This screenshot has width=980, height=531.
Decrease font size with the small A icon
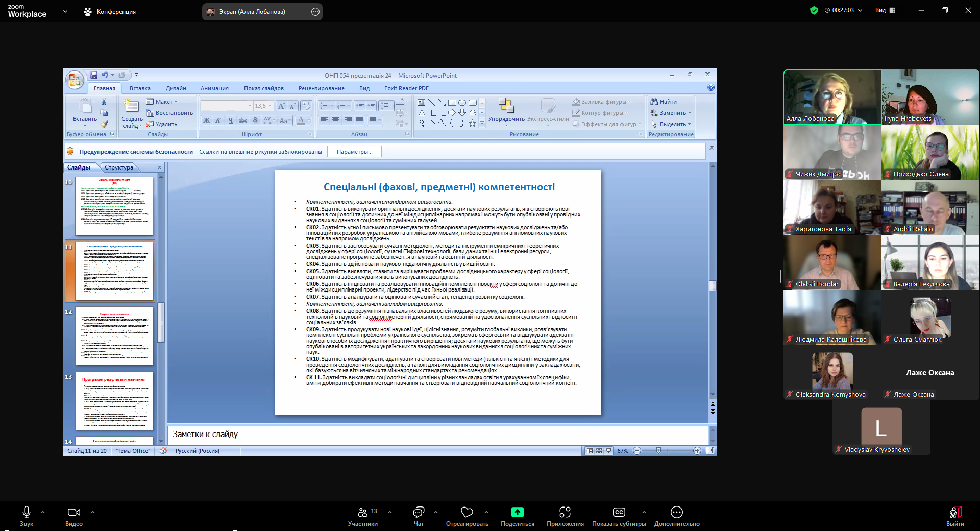[x=292, y=106]
